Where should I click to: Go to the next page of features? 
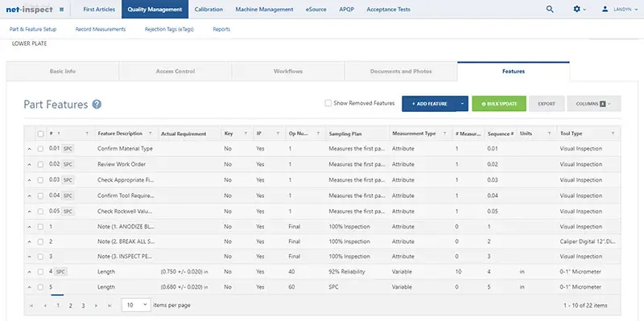pyautogui.click(x=96, y=306)
